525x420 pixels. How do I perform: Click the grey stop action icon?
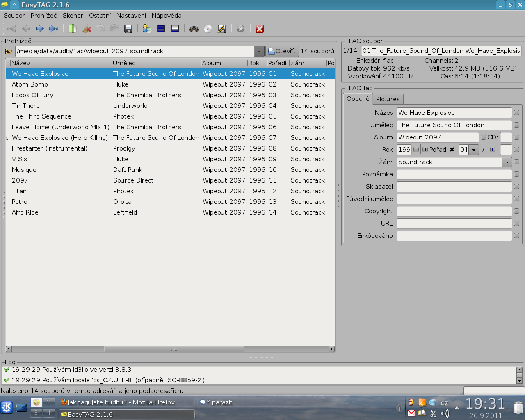(241, 29)
